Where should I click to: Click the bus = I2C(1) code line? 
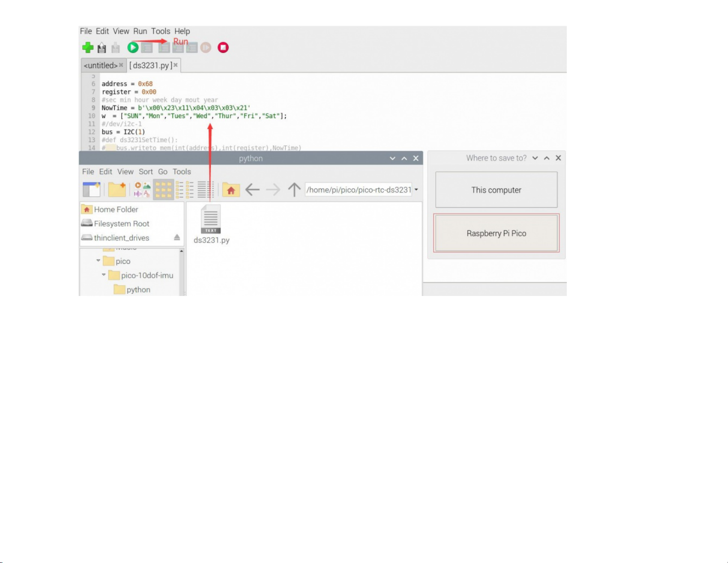pos(123,132)
